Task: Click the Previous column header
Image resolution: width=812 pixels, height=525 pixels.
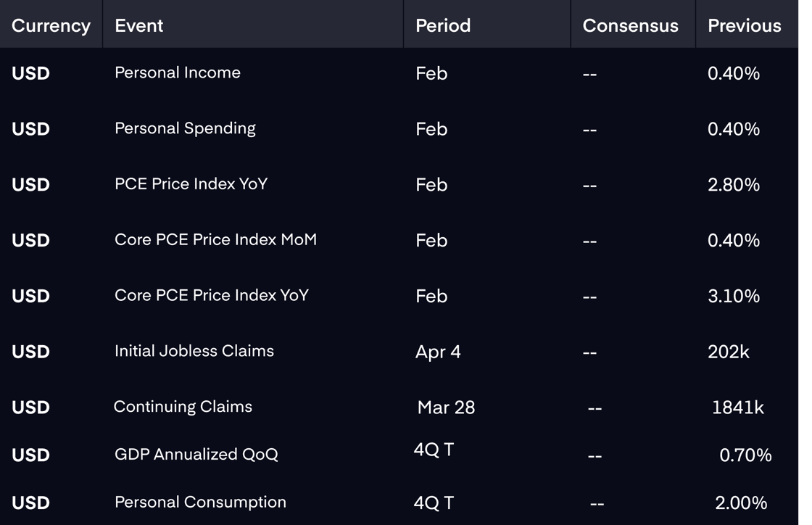Action: (744, 25)
